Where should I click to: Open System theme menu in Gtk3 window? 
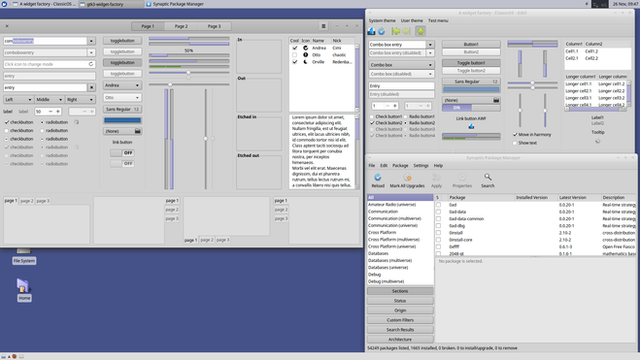[382, 20]
